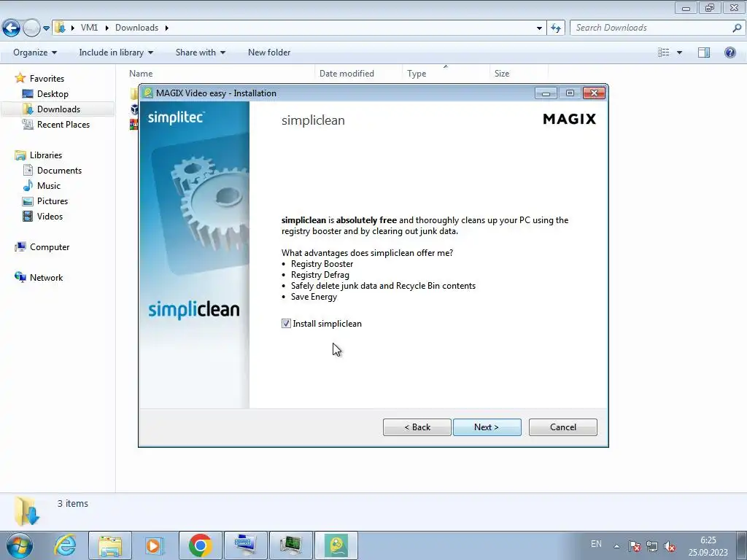This screenshot has width=747, height=560.
Task: Click the monitor utility taskbar icon
Action: (x=290, y=545)
